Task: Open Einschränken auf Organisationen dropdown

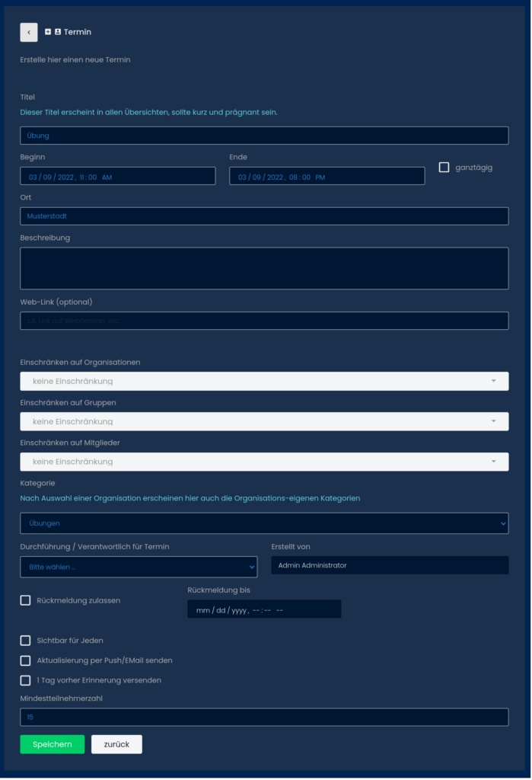Action: (x=264, y=381)
